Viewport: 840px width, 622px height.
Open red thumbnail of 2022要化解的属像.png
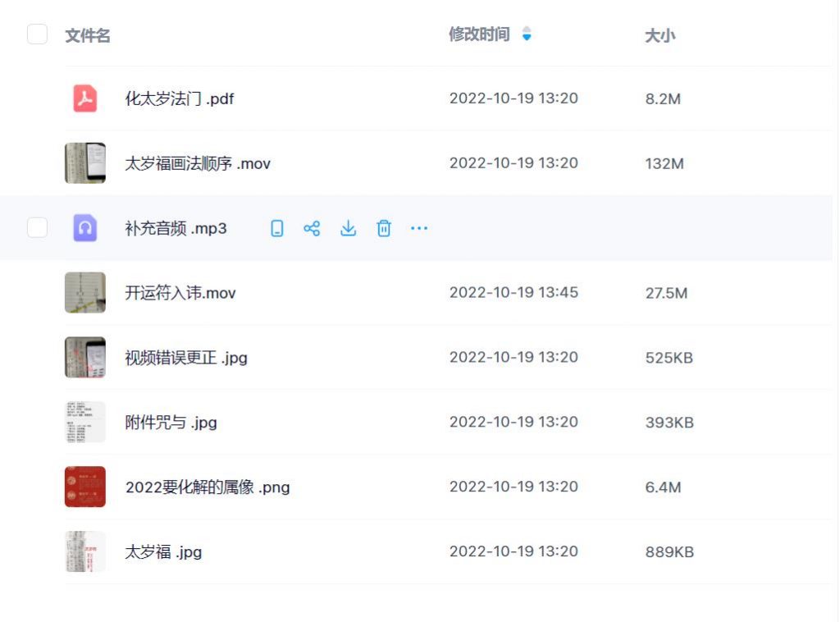pos(85,486)
